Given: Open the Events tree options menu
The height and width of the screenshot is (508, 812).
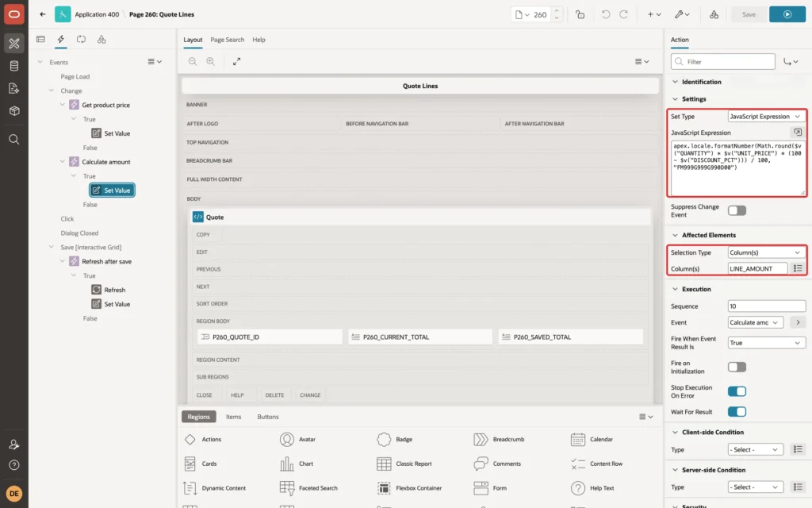Looking at the screenshot, I should pos(155,61).
